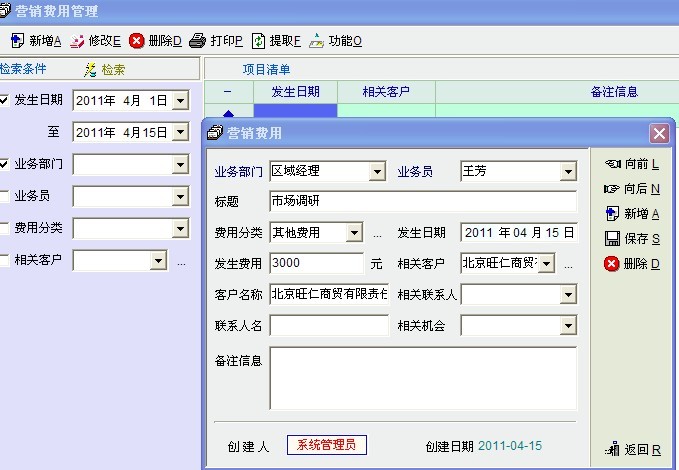Enable the 业务员 filter checkbox

5,196
